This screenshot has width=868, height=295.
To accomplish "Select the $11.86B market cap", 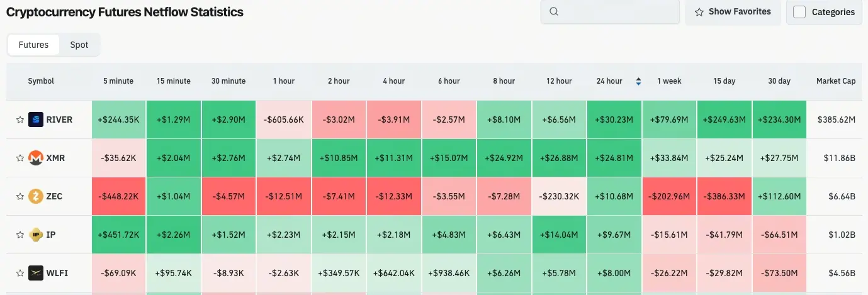I will click(x=839, y=158).
